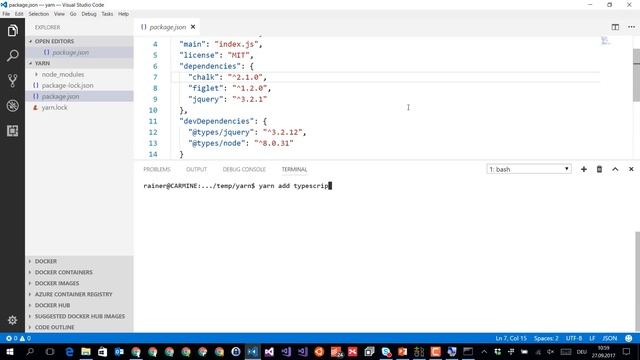Screen dimensions: 640x360
Task: Split the editor
Action: (615, 27)
